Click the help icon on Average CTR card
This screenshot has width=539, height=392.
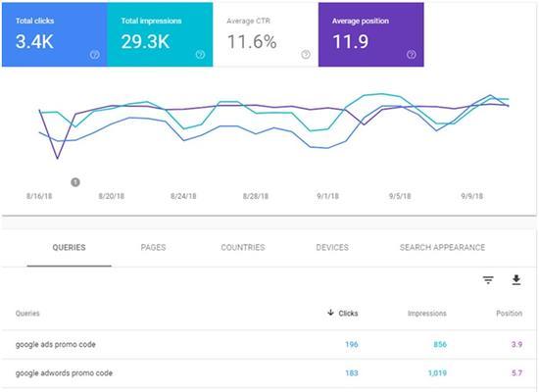(306, 54)
